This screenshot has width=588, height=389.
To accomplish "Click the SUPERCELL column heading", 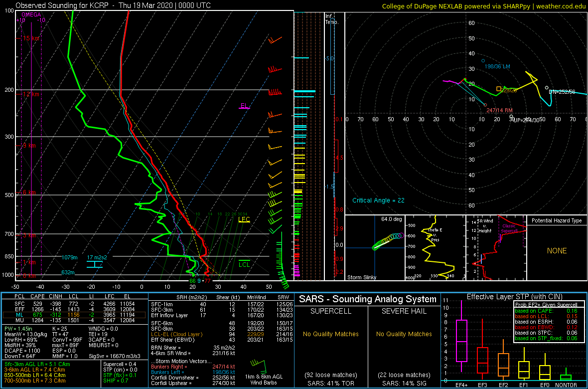I will click(330, 311).
